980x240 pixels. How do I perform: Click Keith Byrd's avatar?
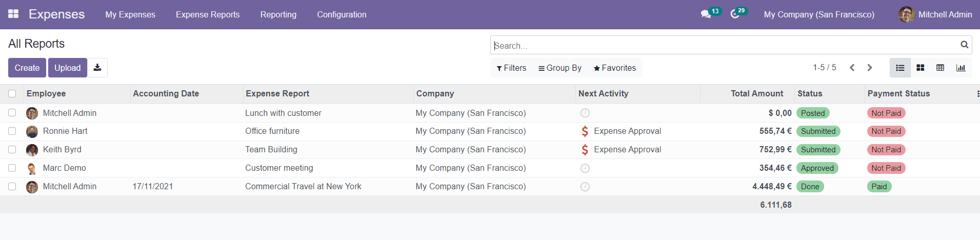click(32, 150)
